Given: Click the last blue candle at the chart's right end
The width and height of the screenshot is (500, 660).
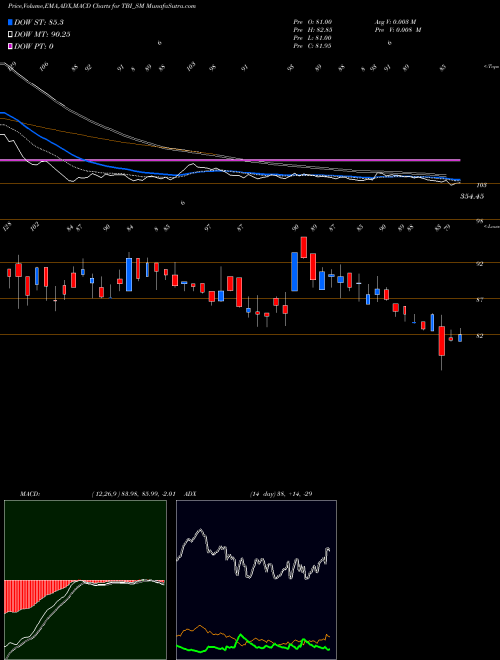Looking at the screenshot, I should pyautogui.click(x=460, y=338).
